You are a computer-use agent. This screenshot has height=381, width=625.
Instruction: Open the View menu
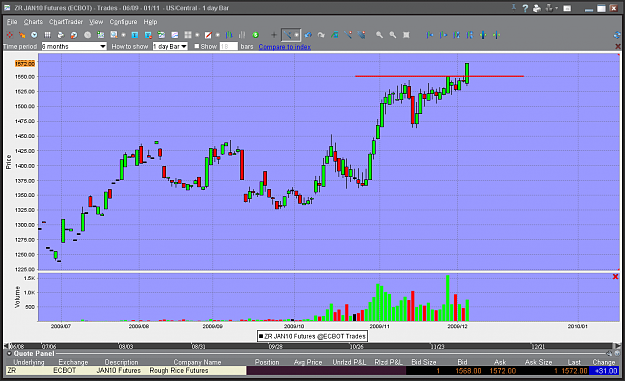tap(96, 22)
